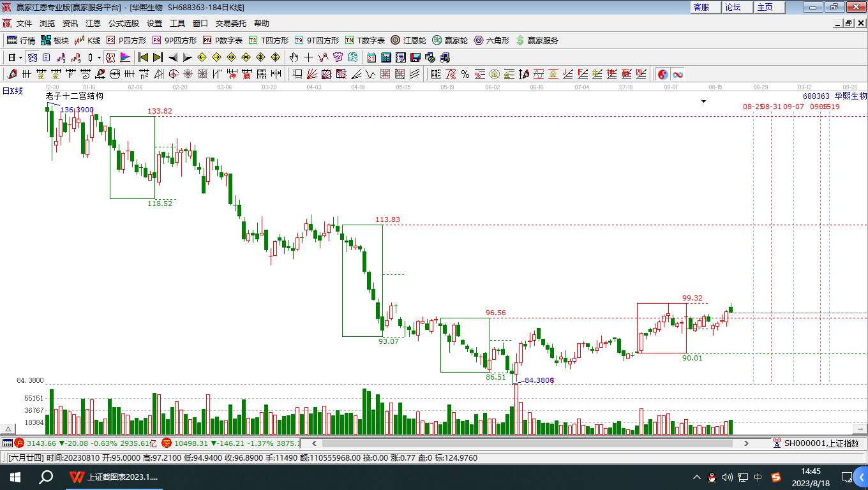This screenshot has height=490, width=868.
Task: Open the 资讯 menu
Action: coord(70,23)
